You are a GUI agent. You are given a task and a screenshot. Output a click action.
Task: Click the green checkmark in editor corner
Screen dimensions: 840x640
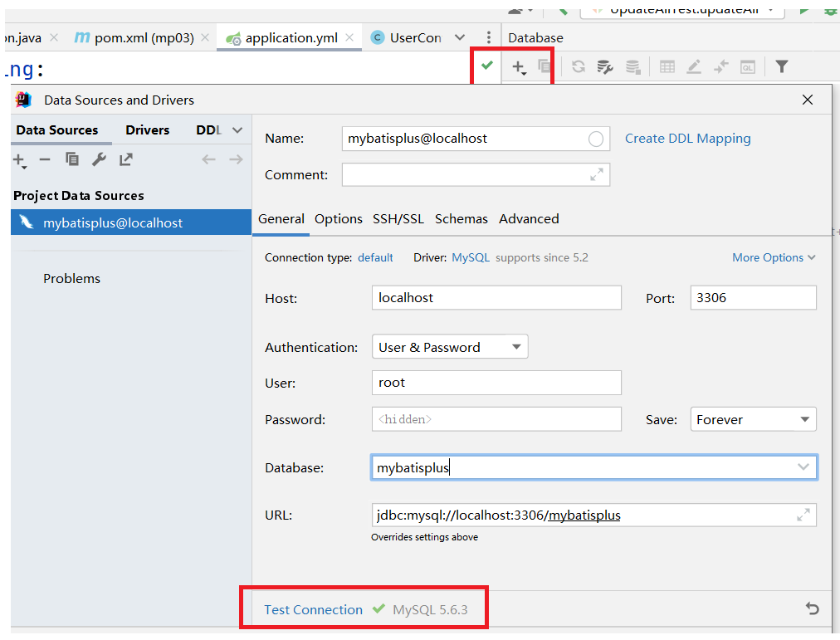pyautogui.click(x=487, y=66)
